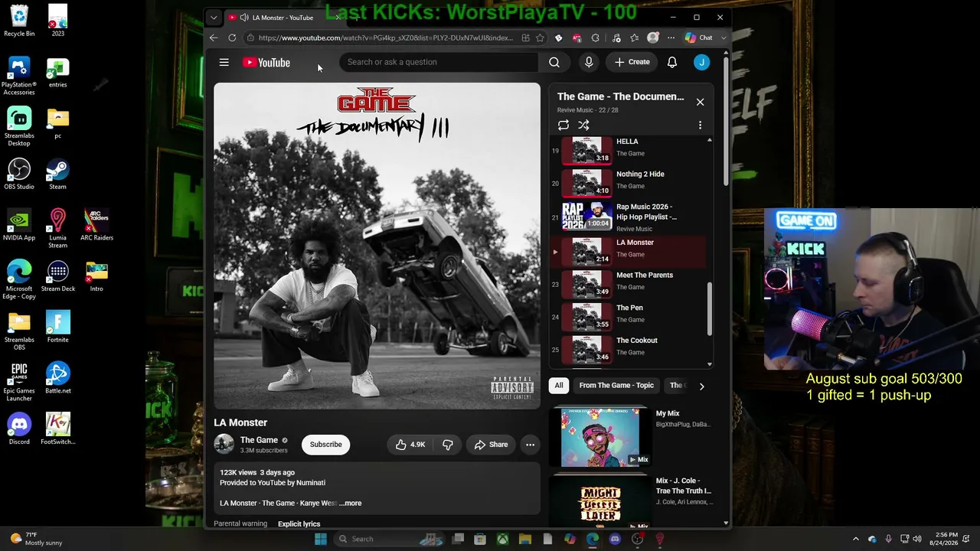Viewport: 980px width, 551px height.
Task: Open Battle.net desktop icon
Action: pos(57,378)
